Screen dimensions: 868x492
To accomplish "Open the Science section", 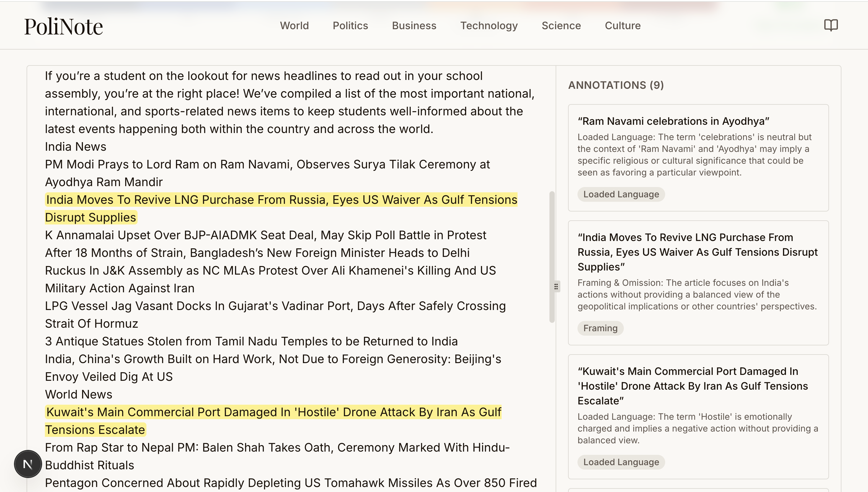I will click(561, 26).
